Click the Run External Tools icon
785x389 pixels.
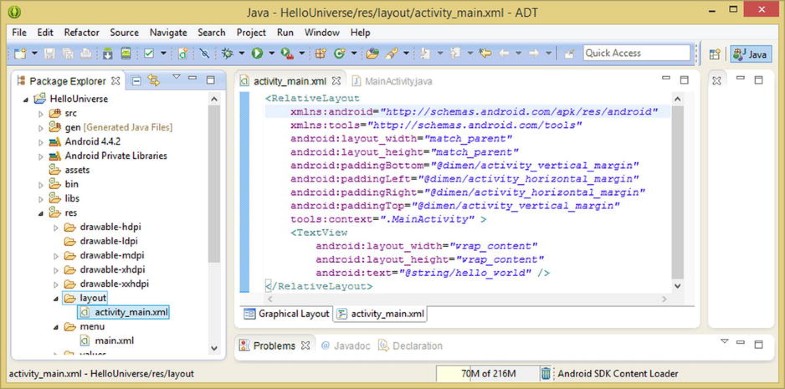click(x=287, y=54)
